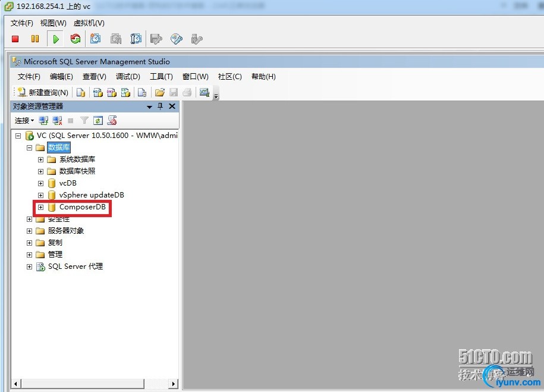Select the VC SQL Server root node

click(x=107, y=136)
